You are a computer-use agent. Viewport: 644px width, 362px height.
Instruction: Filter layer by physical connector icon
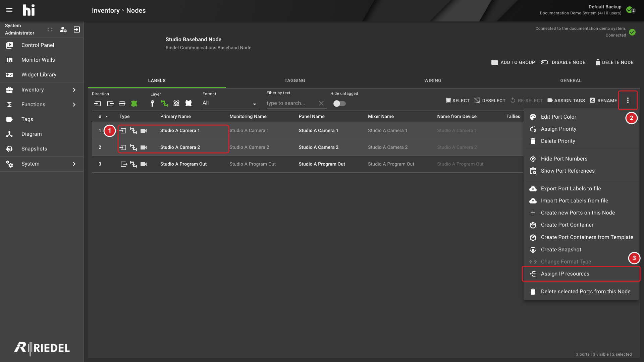pos(152,104)
